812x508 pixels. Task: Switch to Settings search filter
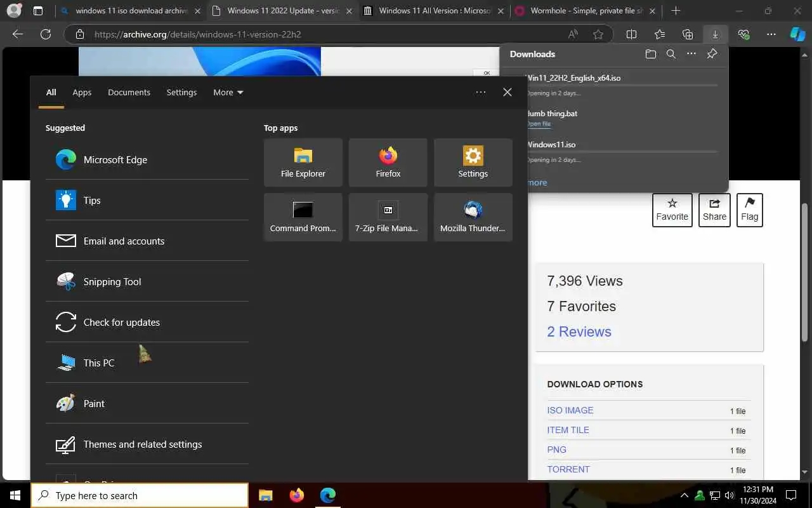(x=181, y=93)
